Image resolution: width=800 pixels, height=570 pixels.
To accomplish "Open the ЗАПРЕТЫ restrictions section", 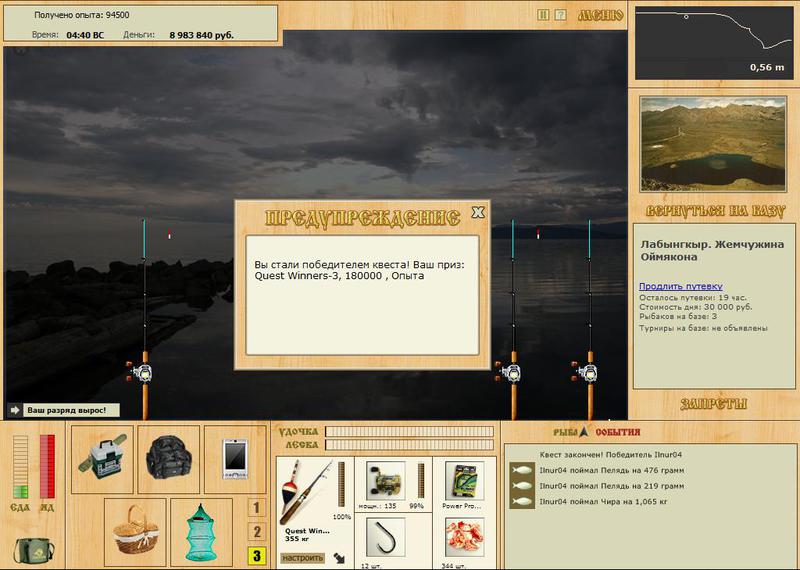I will 713,404.
